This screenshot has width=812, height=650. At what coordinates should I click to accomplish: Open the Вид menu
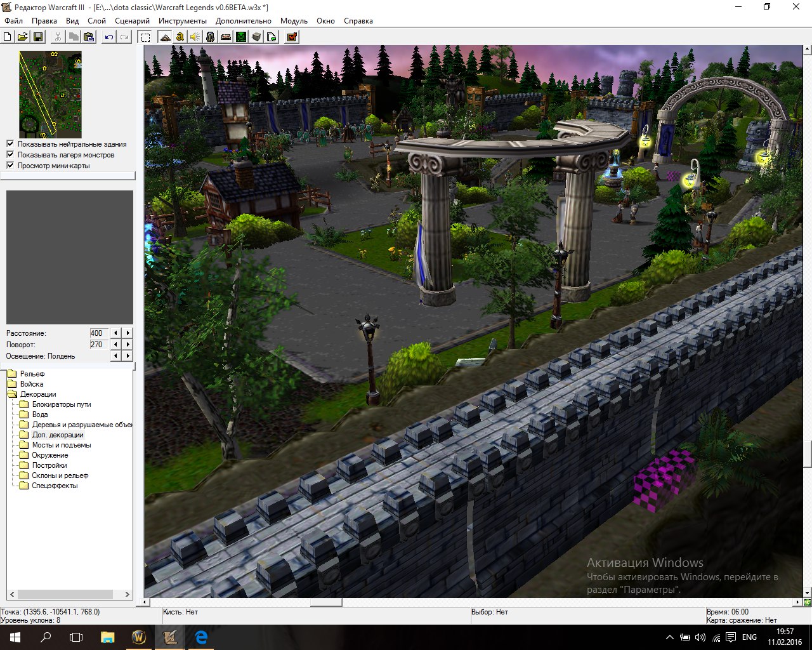(72, 21)
